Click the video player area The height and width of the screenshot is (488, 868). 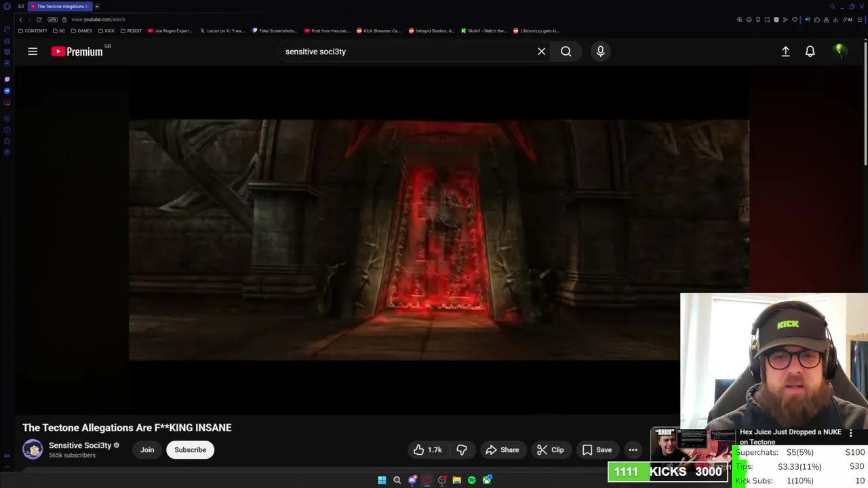coord(439,240)
